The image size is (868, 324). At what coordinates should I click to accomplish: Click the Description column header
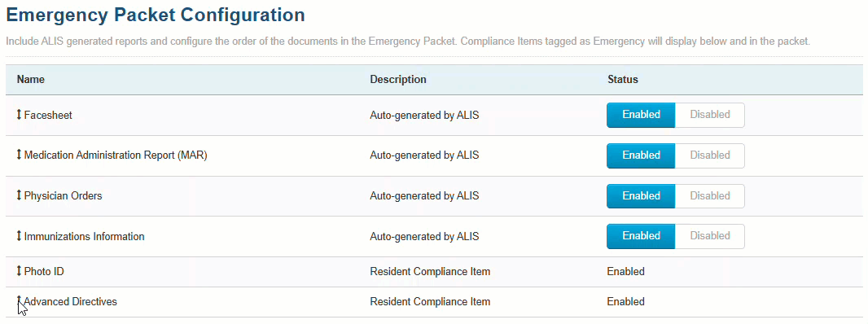[398, 80]
